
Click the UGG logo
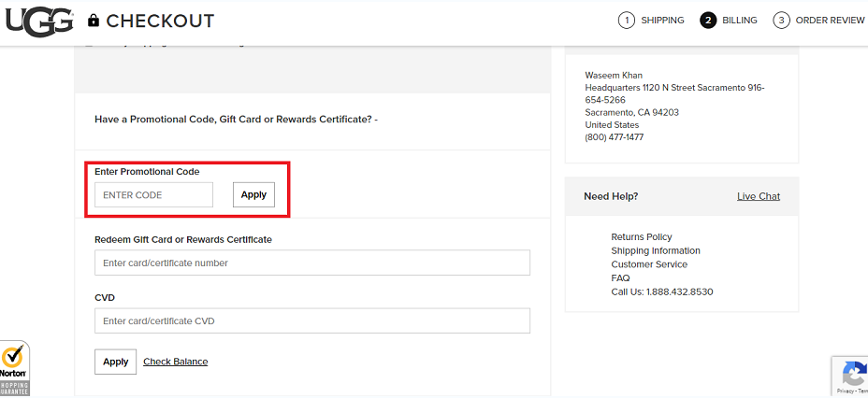[38, 21]
